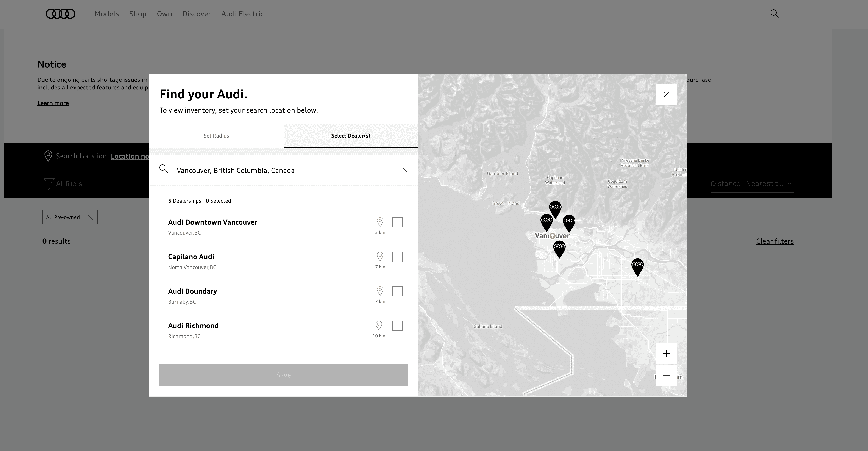Open the Shop menu
The image size is (868, 451).
click(x=138, y=14)
